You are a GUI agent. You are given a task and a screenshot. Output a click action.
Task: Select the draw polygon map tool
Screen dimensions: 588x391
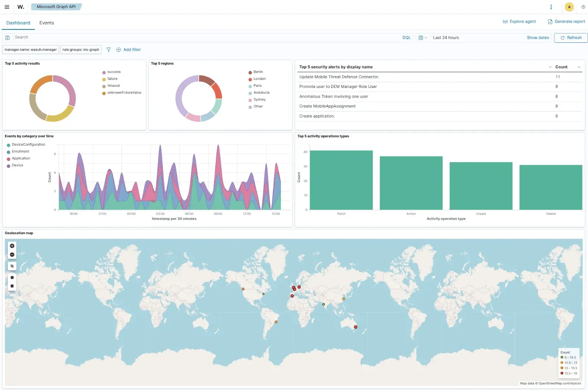click(x=12, y=277)
